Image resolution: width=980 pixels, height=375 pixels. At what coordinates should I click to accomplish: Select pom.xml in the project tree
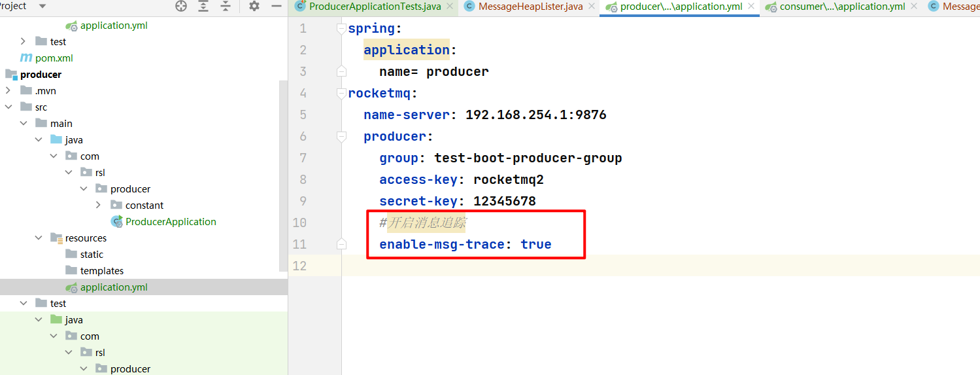[x=54, y=58]
